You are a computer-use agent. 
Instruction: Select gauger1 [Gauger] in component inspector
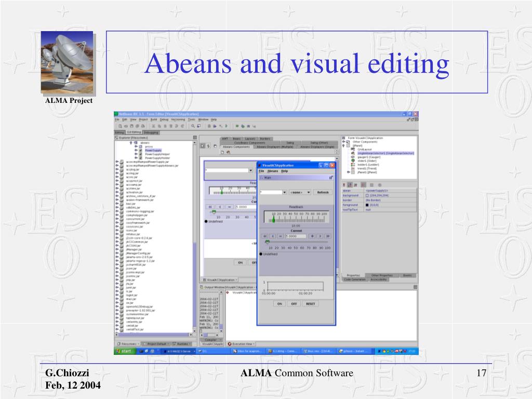point(369,157)
